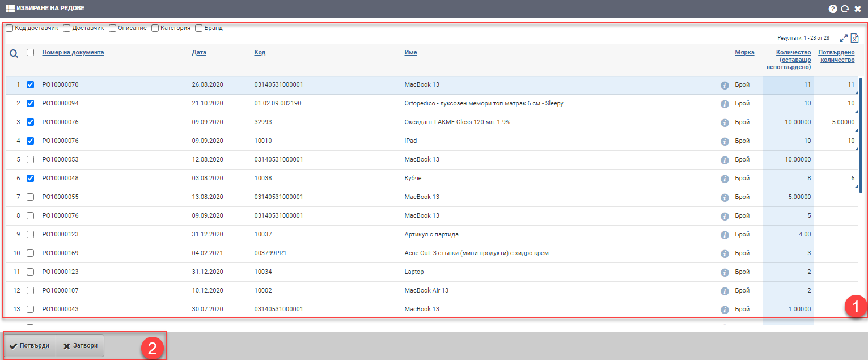Click date 30.07.2020 cell
This screenshot has height=360, width=868.
[208, 309]
